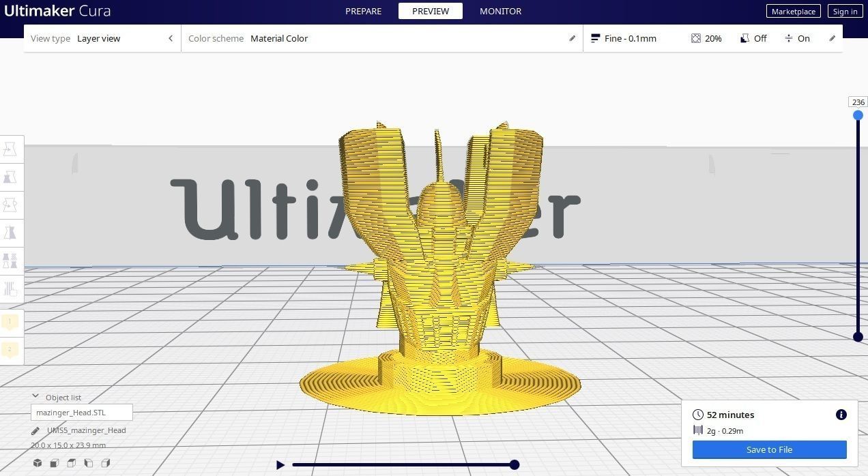Collapse the Object list

(x=35, y=396)
